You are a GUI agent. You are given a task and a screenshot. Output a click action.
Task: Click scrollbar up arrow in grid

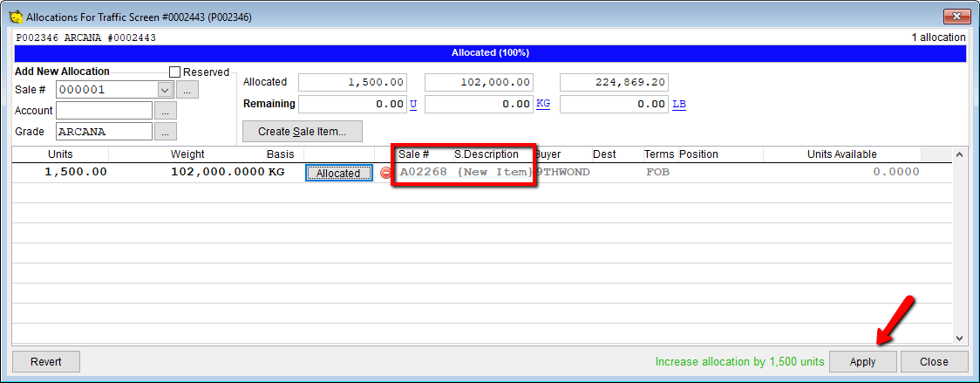[x=960, y=154]
